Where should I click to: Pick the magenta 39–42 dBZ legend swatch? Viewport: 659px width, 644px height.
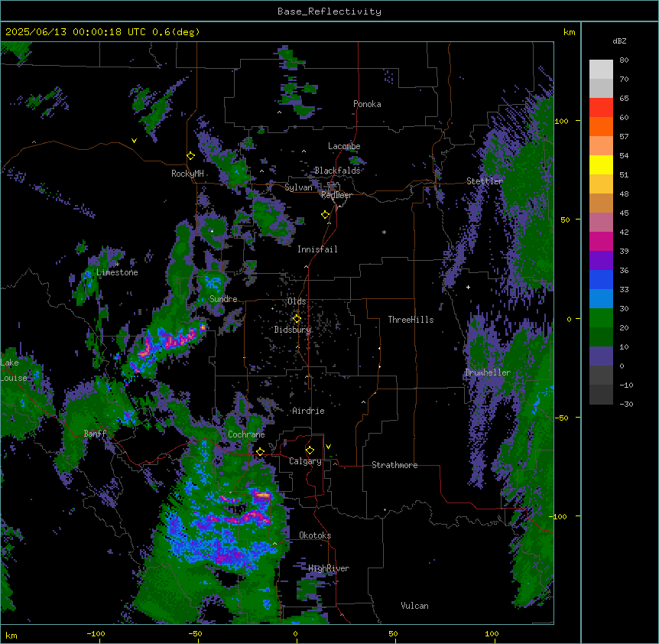(x=601, y=241)
